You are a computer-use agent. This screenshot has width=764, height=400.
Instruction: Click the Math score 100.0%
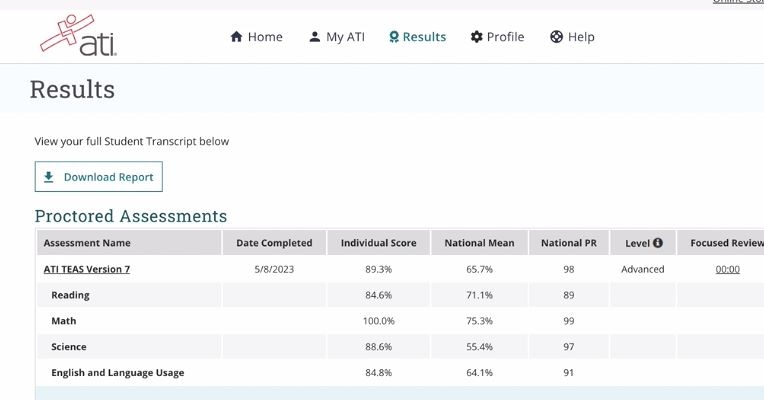pos(379,321)
